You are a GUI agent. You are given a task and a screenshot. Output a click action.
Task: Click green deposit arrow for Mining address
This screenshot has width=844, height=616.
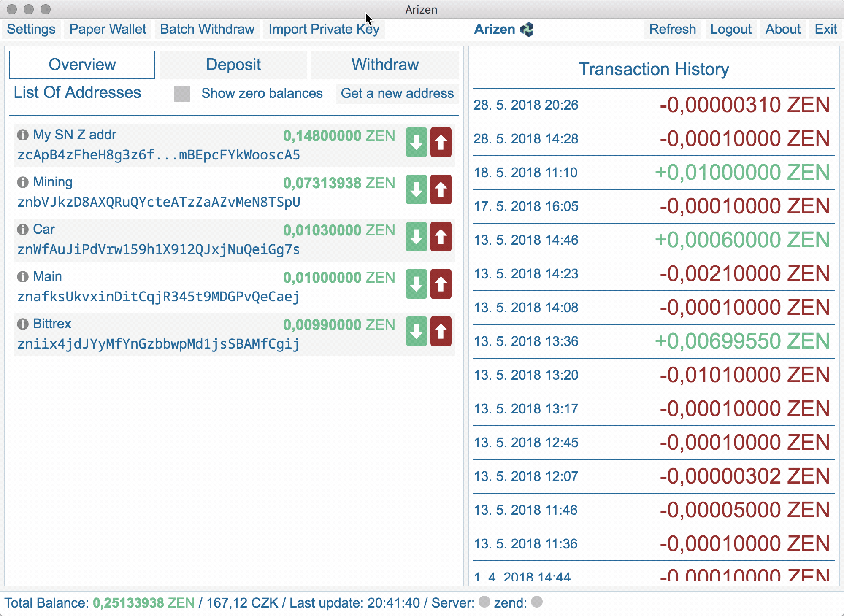click(417, 189)
